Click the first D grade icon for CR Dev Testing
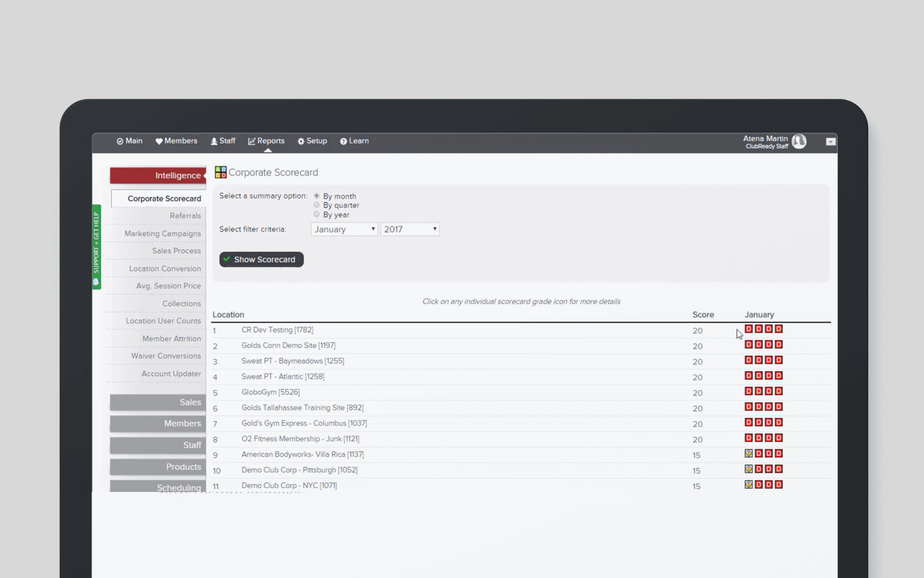Screen dimensions: 924x578 tap(749, 329)
